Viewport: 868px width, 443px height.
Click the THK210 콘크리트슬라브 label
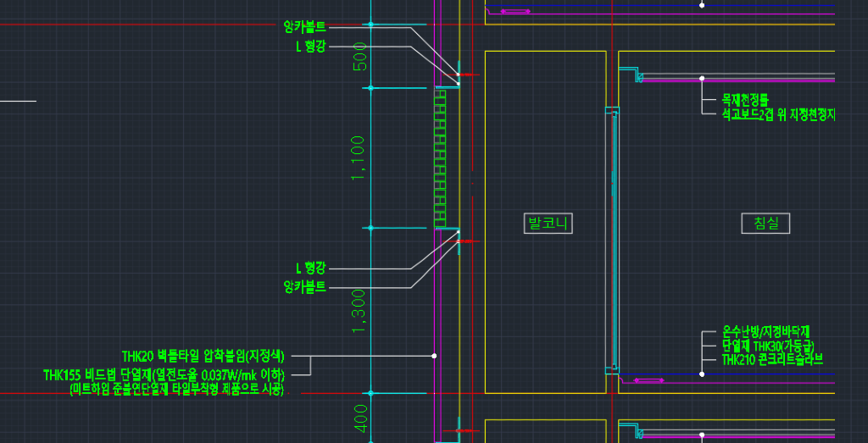(772, 360)
